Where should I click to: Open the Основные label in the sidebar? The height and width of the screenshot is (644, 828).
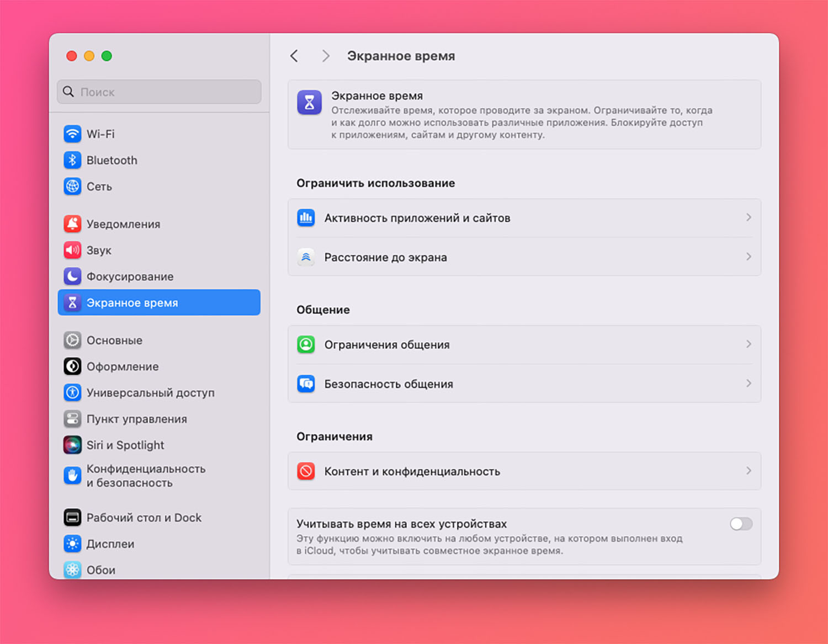(x=114, y=340)
